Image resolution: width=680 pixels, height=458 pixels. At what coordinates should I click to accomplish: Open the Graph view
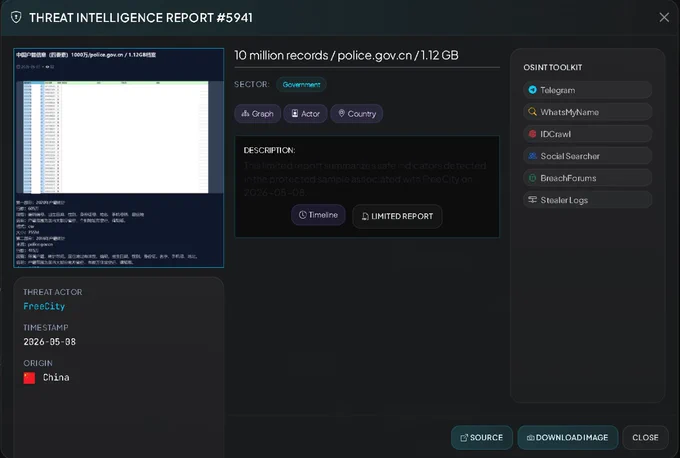pos(258,114)
